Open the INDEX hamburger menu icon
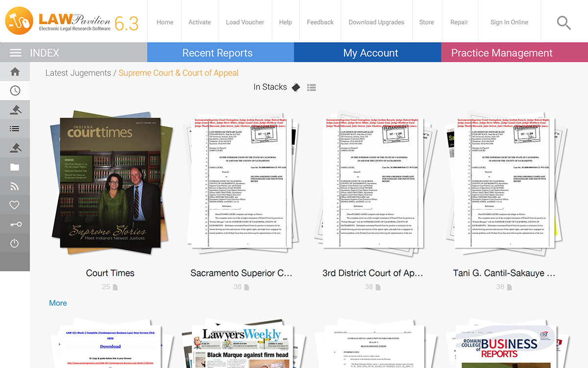588x368 pixels. [x=16, y=53]
